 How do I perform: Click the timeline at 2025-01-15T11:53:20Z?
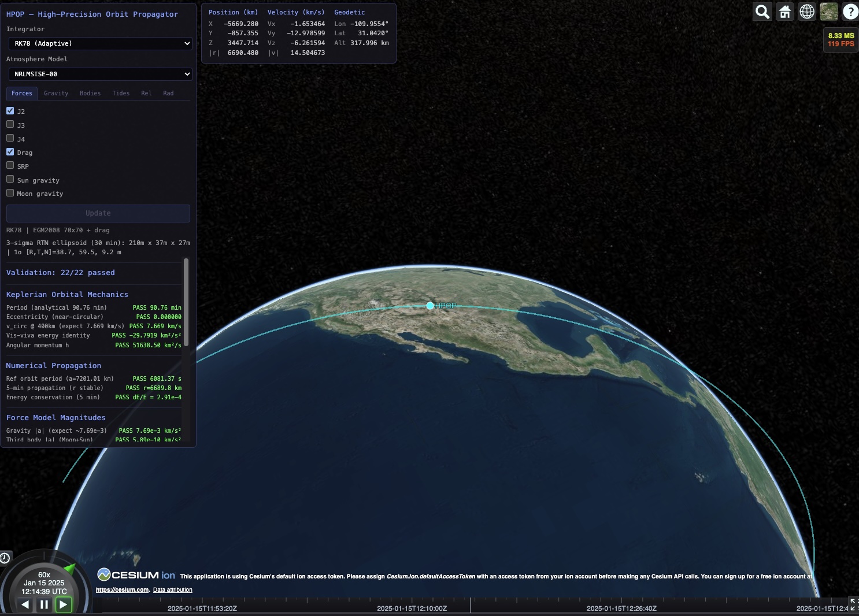202,608
